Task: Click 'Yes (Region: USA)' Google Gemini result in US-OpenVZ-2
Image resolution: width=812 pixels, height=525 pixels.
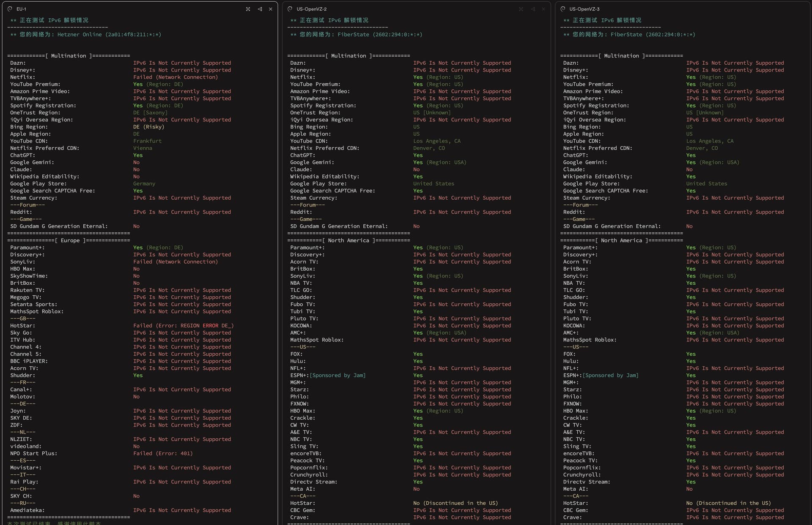Action: [x=440, y=162]
